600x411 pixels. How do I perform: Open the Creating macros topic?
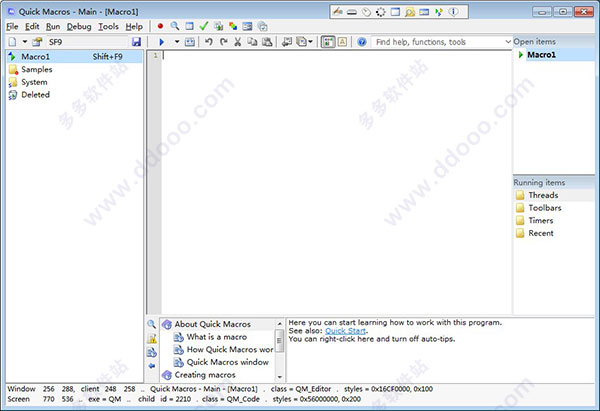click(x=205, y=375)
